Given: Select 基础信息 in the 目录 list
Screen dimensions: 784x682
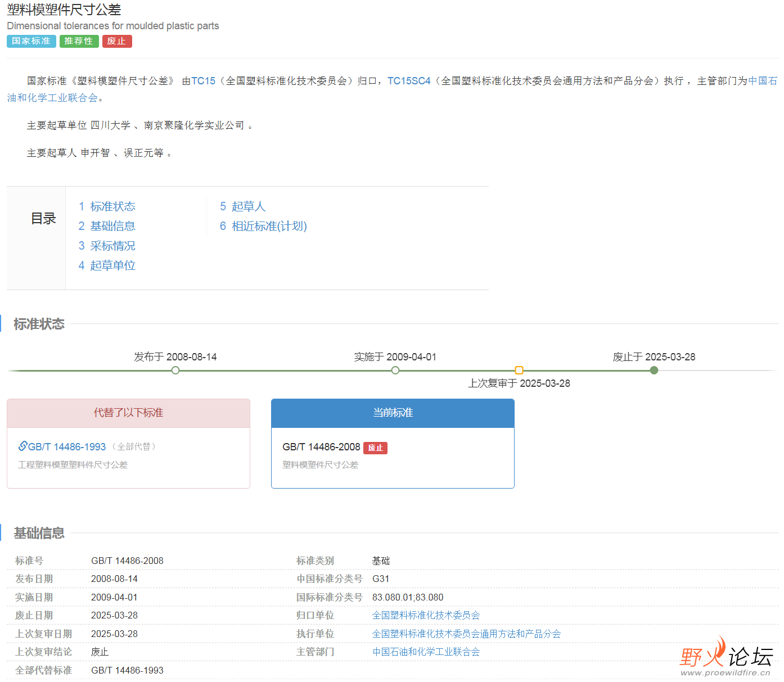Looking at the screenshot, I should coord(113,226).
